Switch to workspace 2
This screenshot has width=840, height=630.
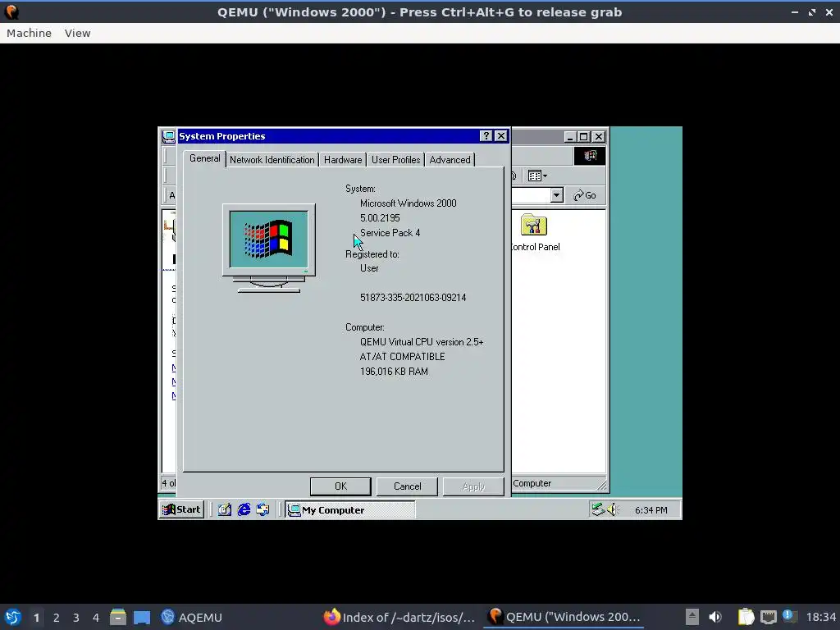coord(57,618)
